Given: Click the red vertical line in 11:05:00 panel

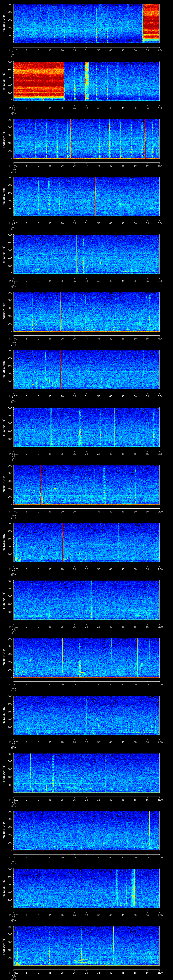Looking at the screenshot, I should [x=77, y=254].
